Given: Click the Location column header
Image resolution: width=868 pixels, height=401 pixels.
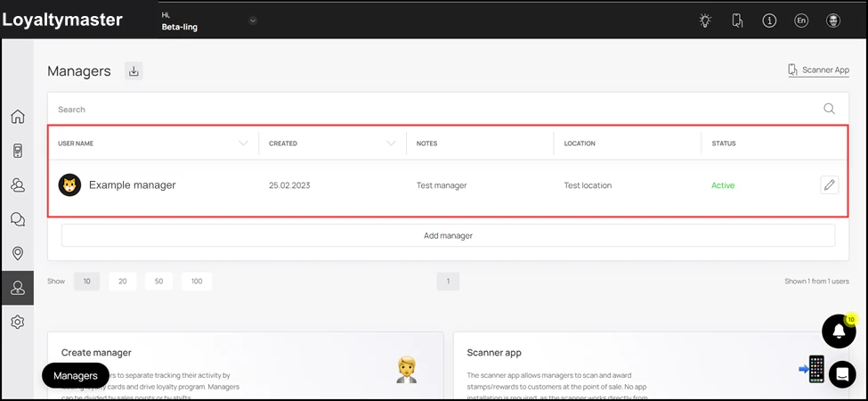Looking at the screenshot, I should 580,143.
